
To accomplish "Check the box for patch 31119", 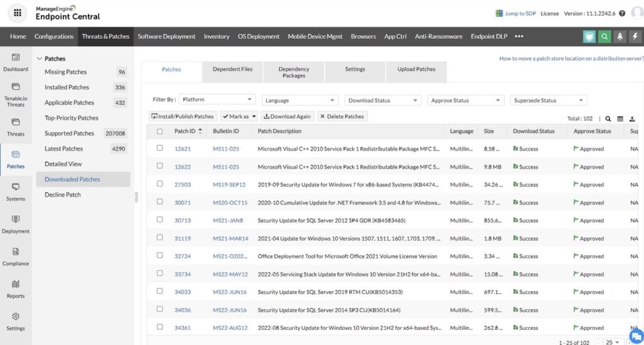I will [x=160, y=238].
